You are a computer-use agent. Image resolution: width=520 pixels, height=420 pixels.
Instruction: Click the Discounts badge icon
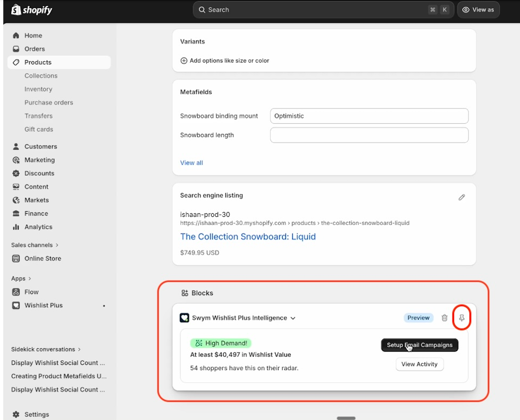pos(16,173)
